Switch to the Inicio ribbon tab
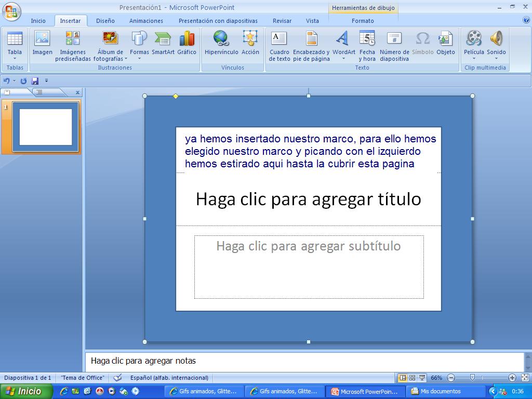Screen dimensions: 532x399 click(38, 21)
